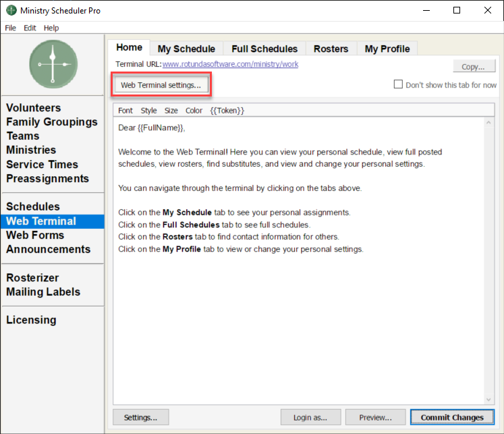Click the Preview button

(x=376, y=417)
